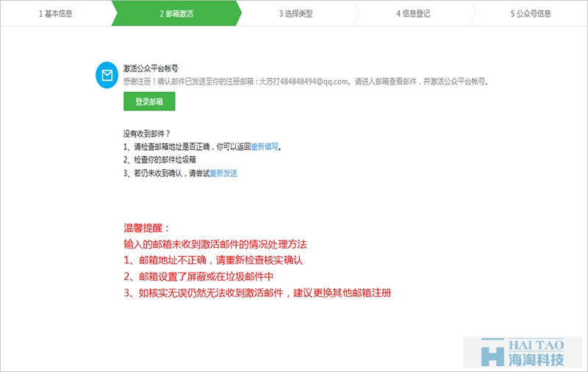Switch to step 5 公众号信息

pos(531,13)
